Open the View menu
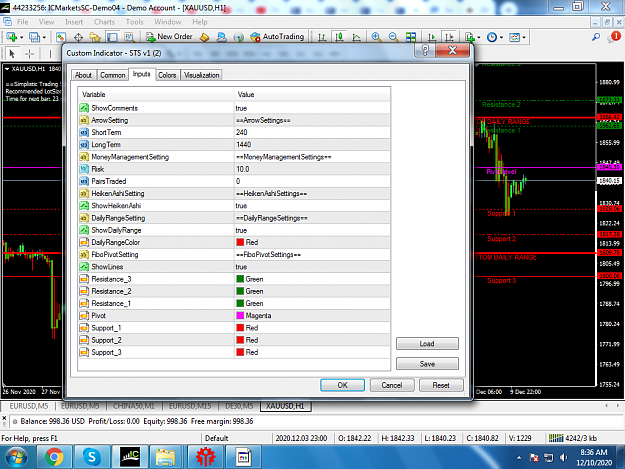Screen dimensions: 625x469 click(x=46, y=22)
